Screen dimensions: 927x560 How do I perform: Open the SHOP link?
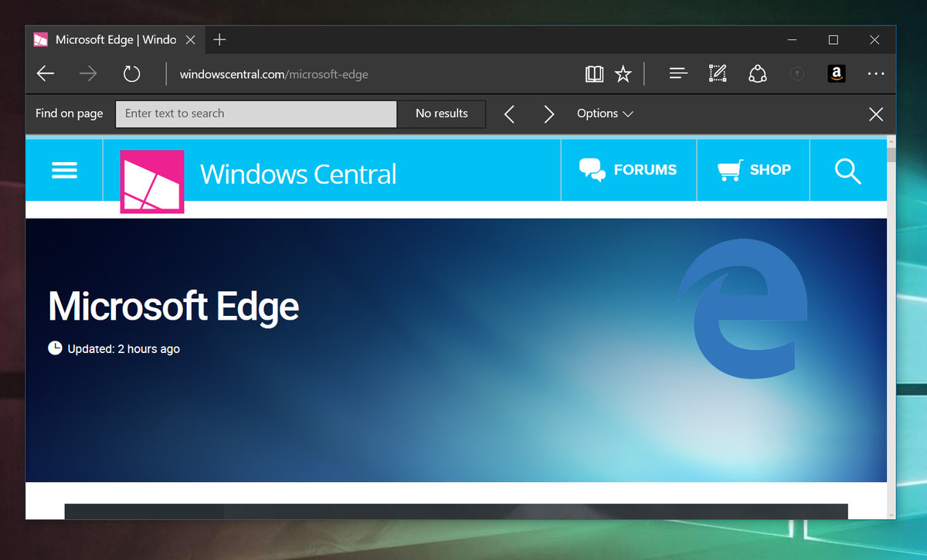point(753,170)
